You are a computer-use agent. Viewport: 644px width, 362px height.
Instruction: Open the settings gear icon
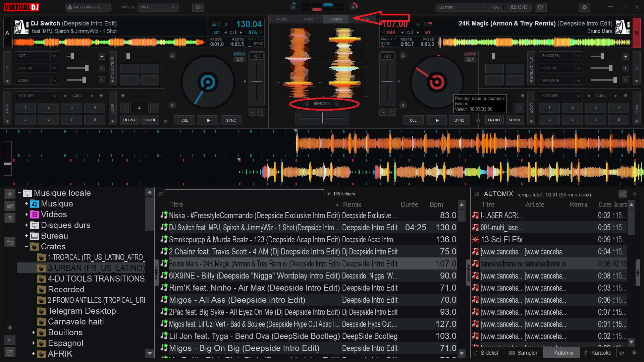pos(584,7)
